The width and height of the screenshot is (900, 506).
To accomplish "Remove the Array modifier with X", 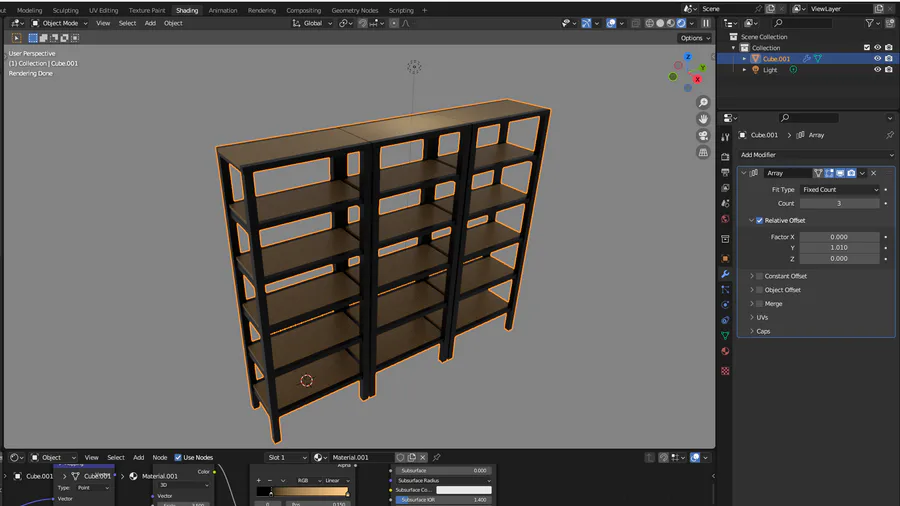I will click(x=874, y=173).
